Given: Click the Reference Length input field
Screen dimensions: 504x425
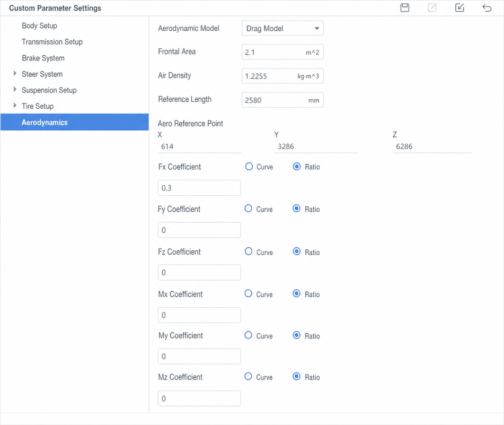Looking at the screenshot, I should pos(282,100).
